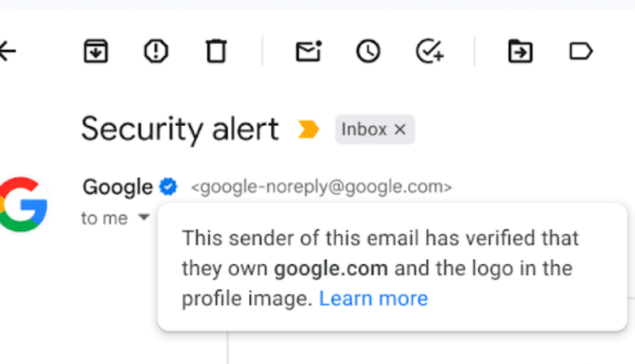Archive this email
The width and height of the screenshot is (635, 364).
click(96, 52)
